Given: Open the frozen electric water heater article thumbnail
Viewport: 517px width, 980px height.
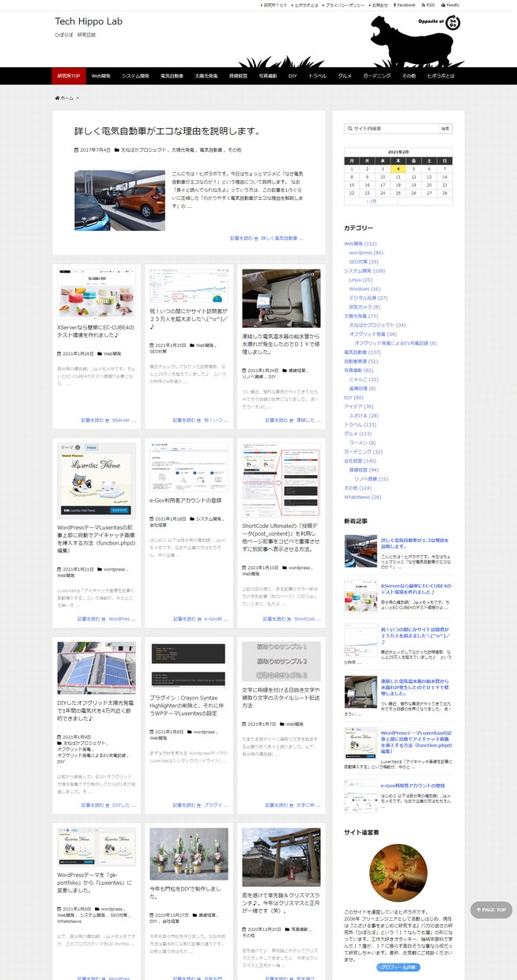Looking at the screenshot, I should pos(281,298).
